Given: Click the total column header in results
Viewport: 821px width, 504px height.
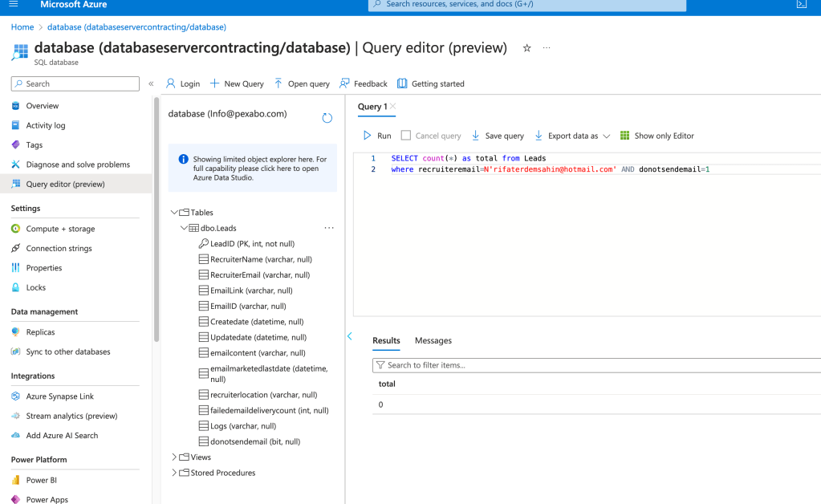Looking at the screenshot, I should [x=387, y=384].
